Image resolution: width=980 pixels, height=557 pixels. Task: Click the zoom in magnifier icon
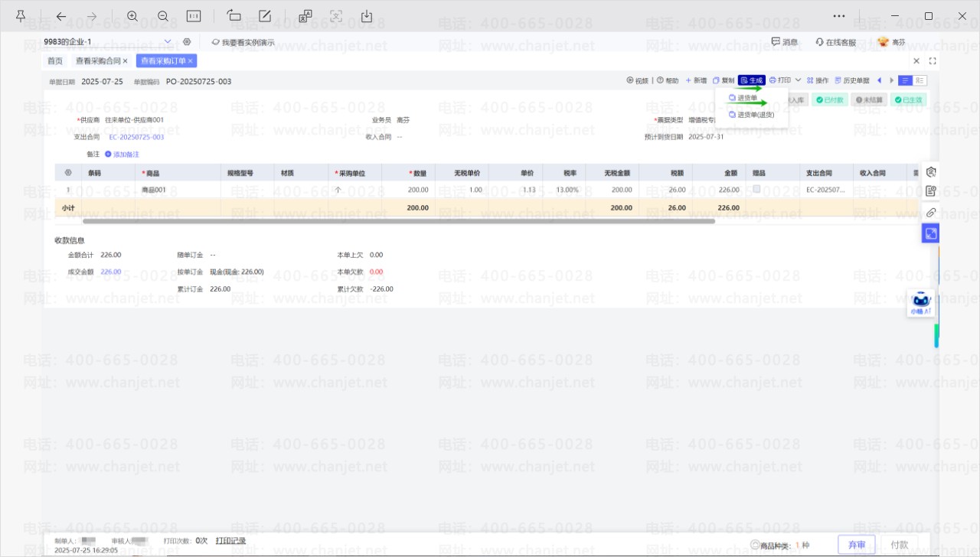coord(132,16)
